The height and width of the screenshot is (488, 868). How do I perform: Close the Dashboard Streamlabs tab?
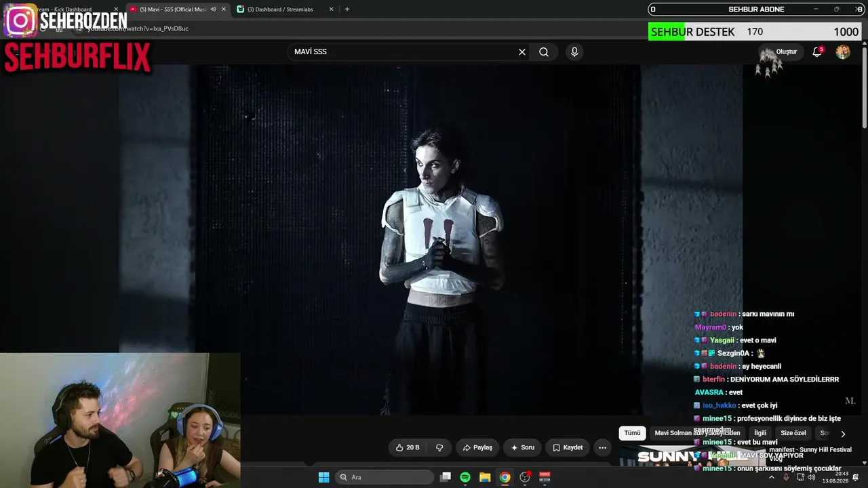tap(331, 9)
